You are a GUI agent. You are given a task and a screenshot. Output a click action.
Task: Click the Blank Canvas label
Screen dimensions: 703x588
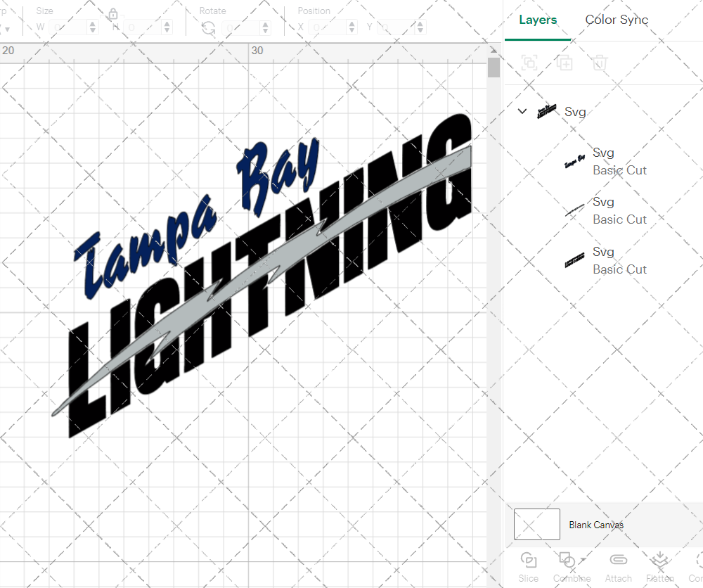click(x=596, y=525)
